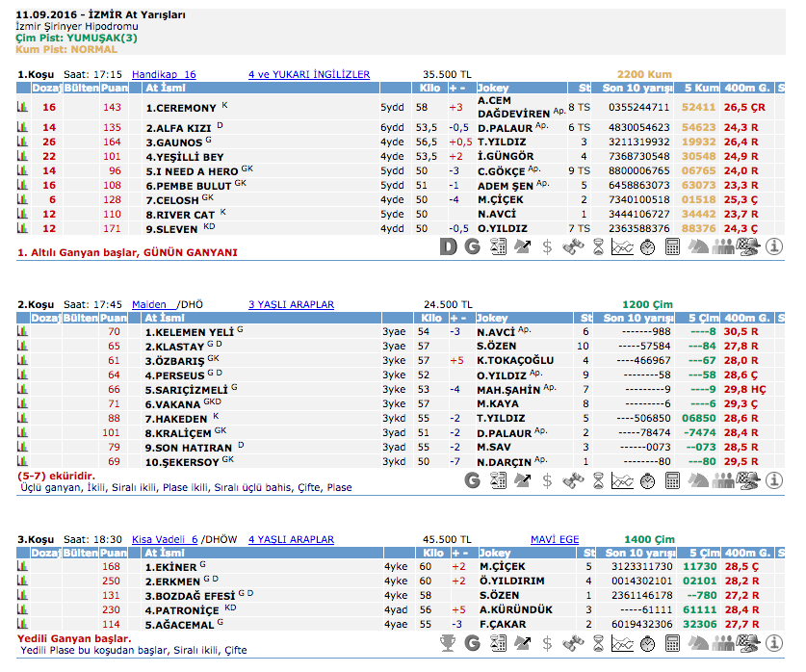Click the 3 YAŞLI ARAPLAR link
The width and height of the screenshot is (806, 672).
(291, 304)
